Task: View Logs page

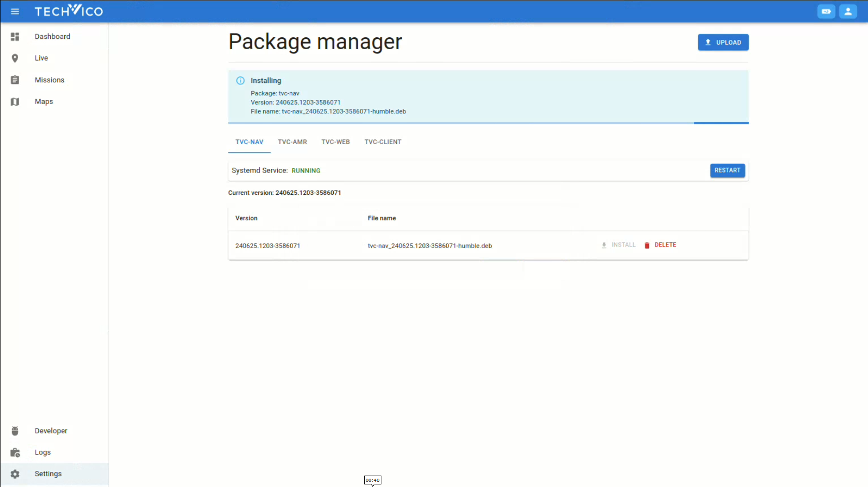Action: pyautogui.click(x=54, y=452)
